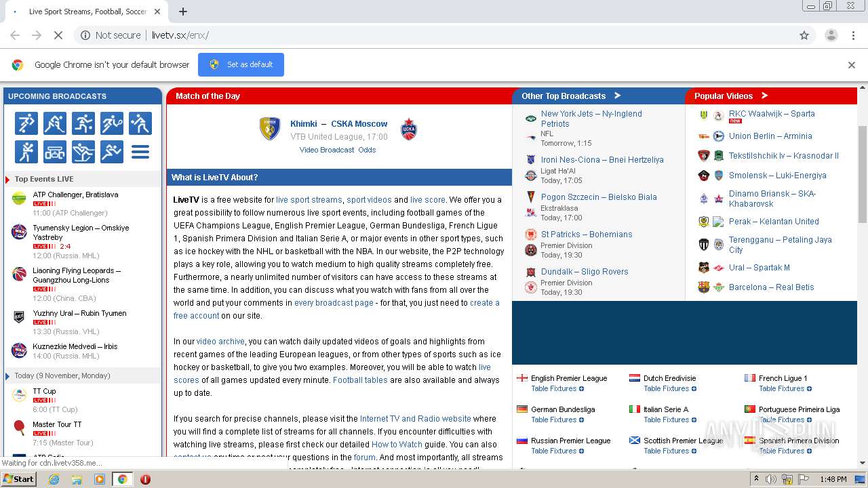
Task: Watch the RKC Waalwijk – Sparta video
Action: 772,114
